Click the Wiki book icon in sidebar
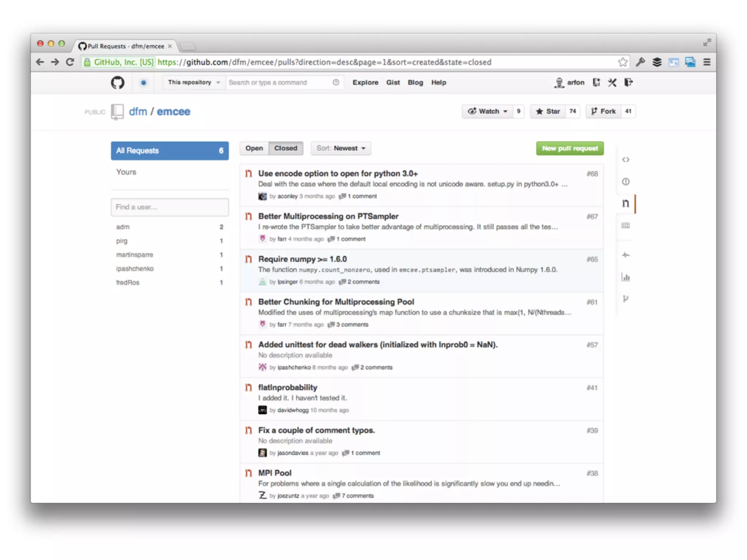Viewport: 747px width, 560px height. point(626,226)
